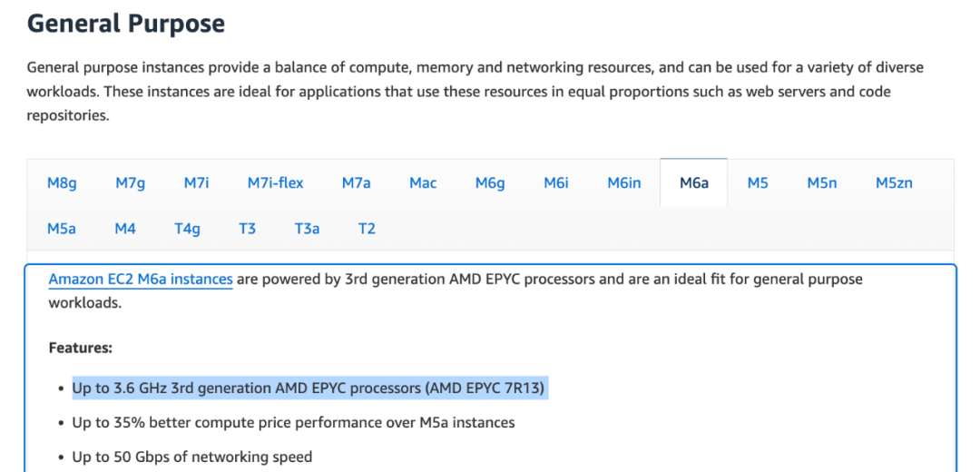Select the M5a tab
Image resolution: width=980 pixels, height=472 pixels.
coord(62,229)
